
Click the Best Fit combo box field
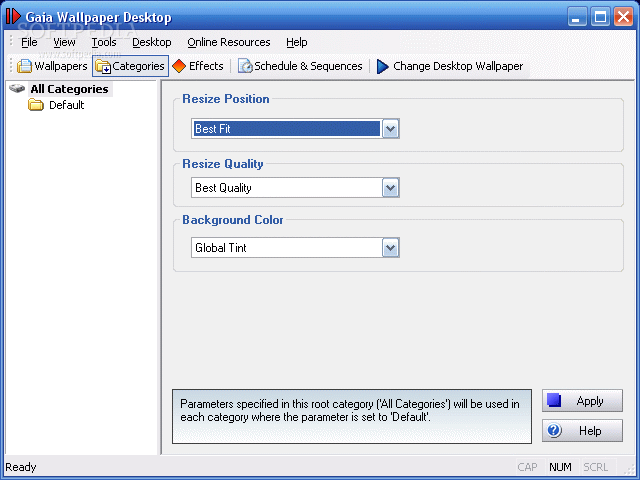coord(295,129)
